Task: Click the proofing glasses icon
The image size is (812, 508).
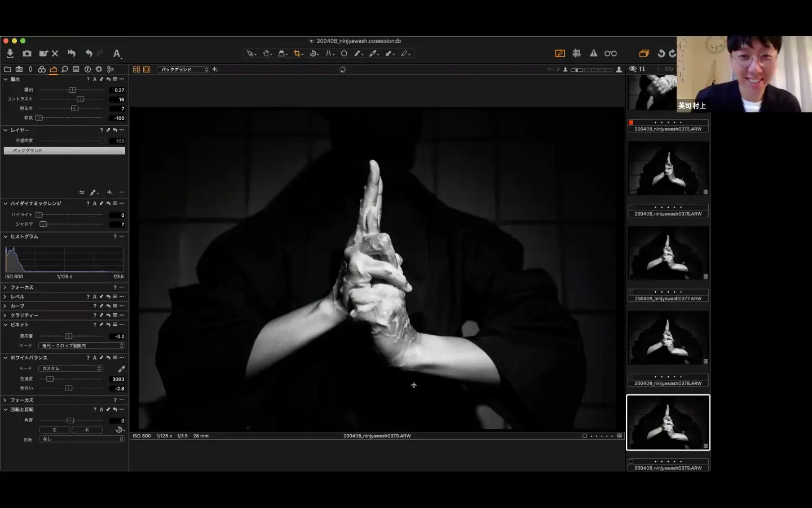Action: coord(611,53)
